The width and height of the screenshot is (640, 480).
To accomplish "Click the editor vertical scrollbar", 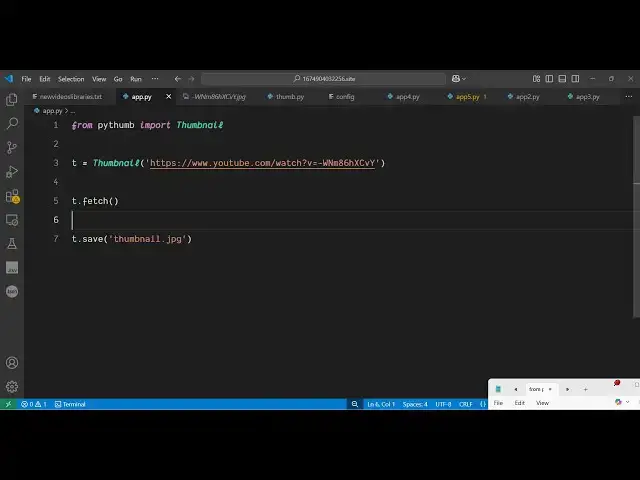I will (636, 216).
